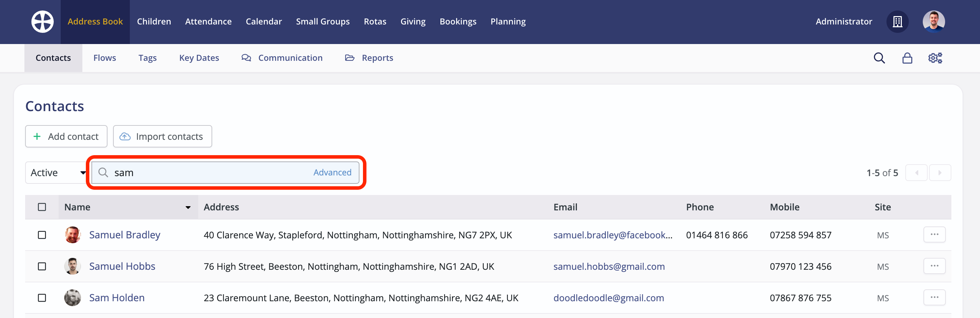This screenshot has height=318, width=980.
Task: Switch to the Tags tab
Action: 147,58
